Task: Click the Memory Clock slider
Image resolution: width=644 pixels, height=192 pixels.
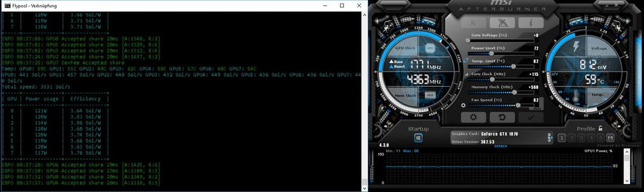Action: click(502, 92)
